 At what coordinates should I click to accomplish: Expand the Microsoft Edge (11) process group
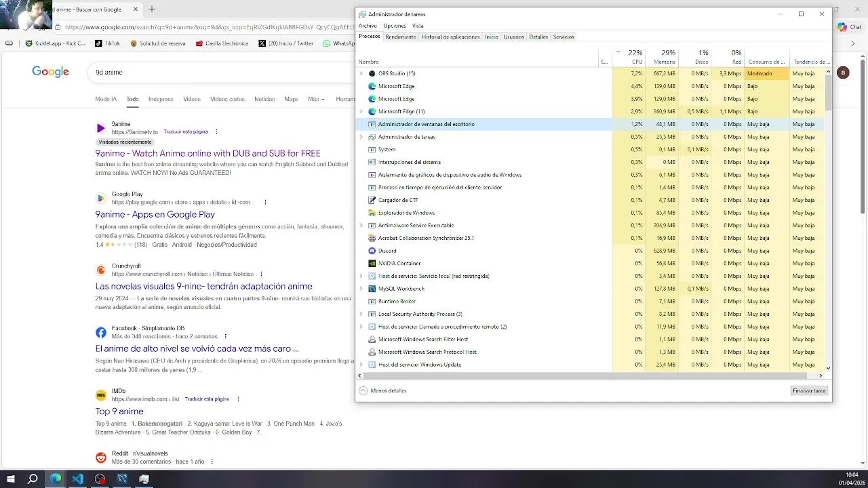[361, 111]
